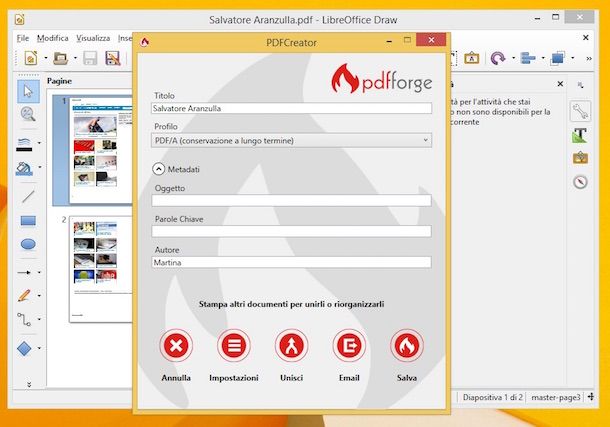Click the New document icon in Draw toolbar
The height and width of the screenshot is (427, 610).
(x=31, y=58)
